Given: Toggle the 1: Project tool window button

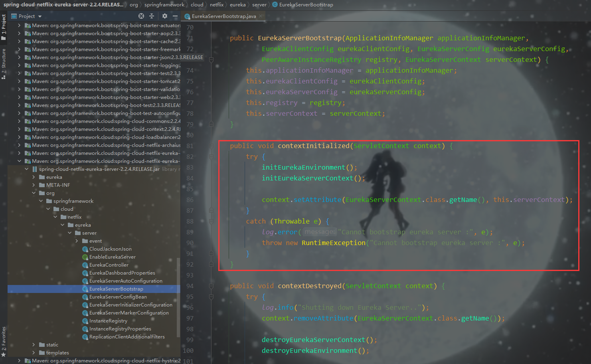Looking at the screenshot, I should click(x=4, y=27).
